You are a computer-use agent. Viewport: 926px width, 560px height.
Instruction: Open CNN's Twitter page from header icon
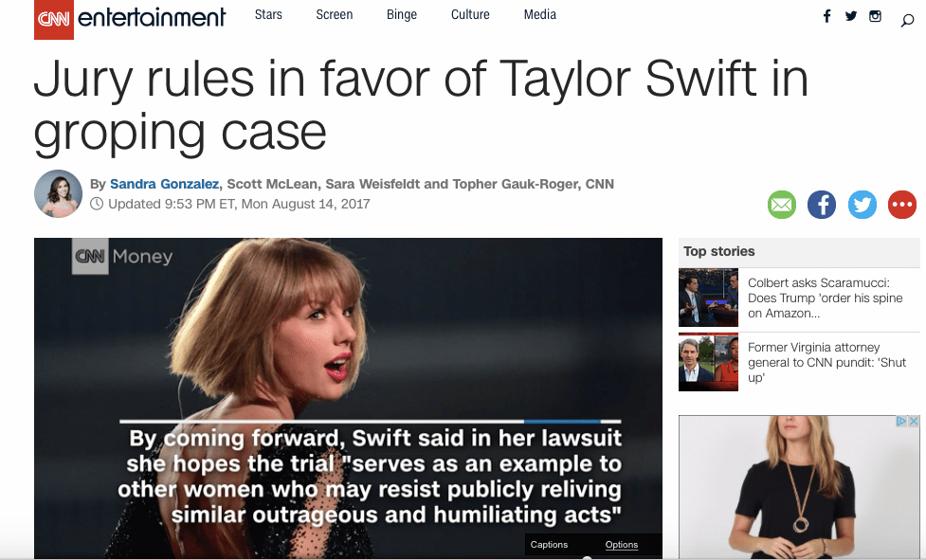point(850,16)
